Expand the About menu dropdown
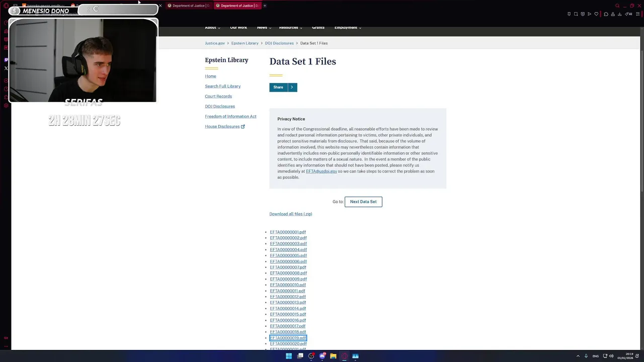This screenshot has height=362, width=644. (212, 28)
